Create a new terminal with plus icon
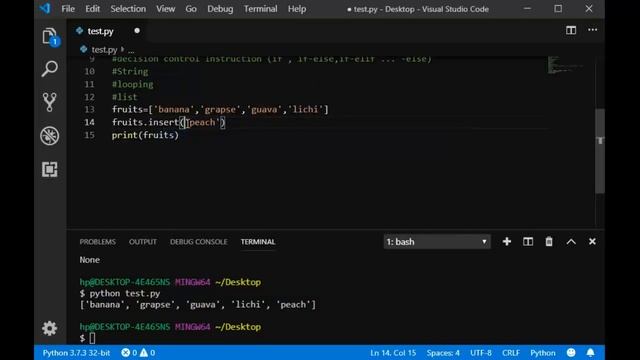Screen dimensions: 640x360 (507, 242)
